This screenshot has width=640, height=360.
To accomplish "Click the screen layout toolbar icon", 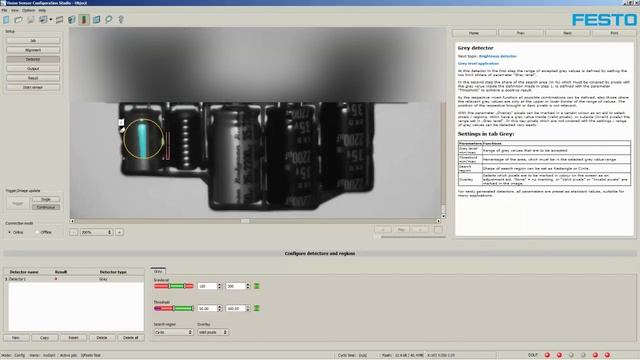I will pos(43,20).
